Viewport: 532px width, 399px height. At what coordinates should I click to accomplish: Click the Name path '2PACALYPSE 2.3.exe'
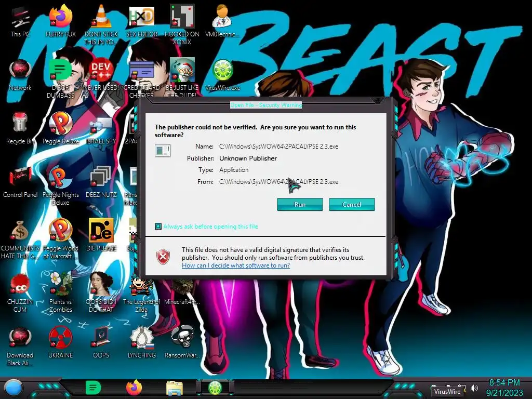(278, 146)
